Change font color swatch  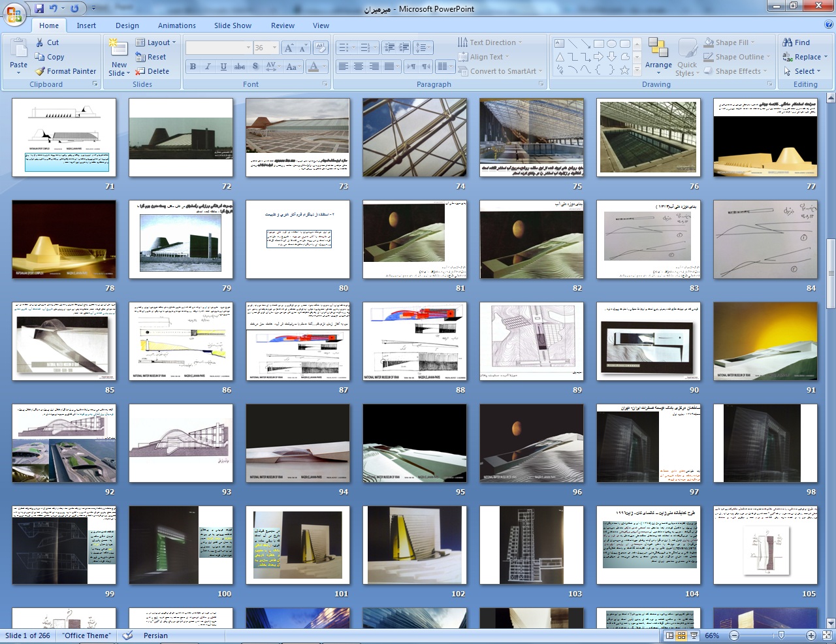point(313,67)
